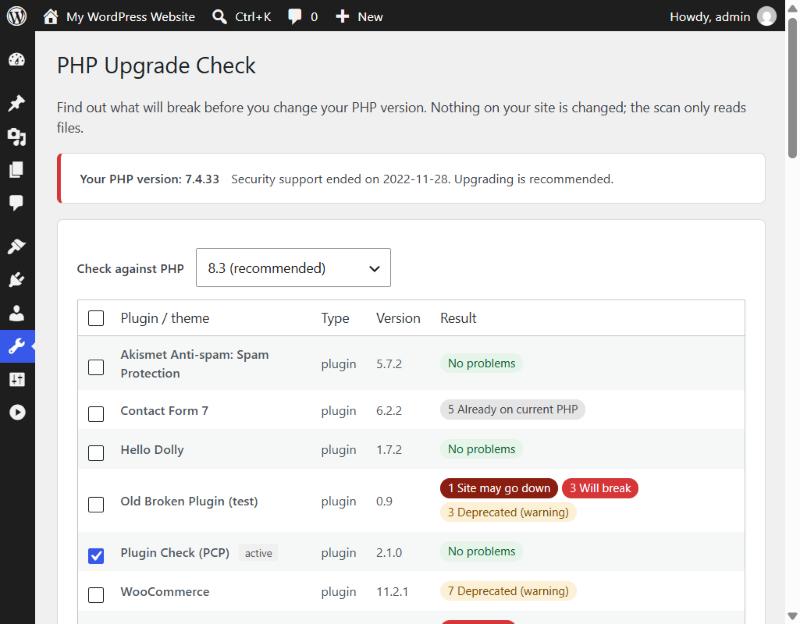
Task: Check the WooCommerce row checkbox
Action: 96,594
